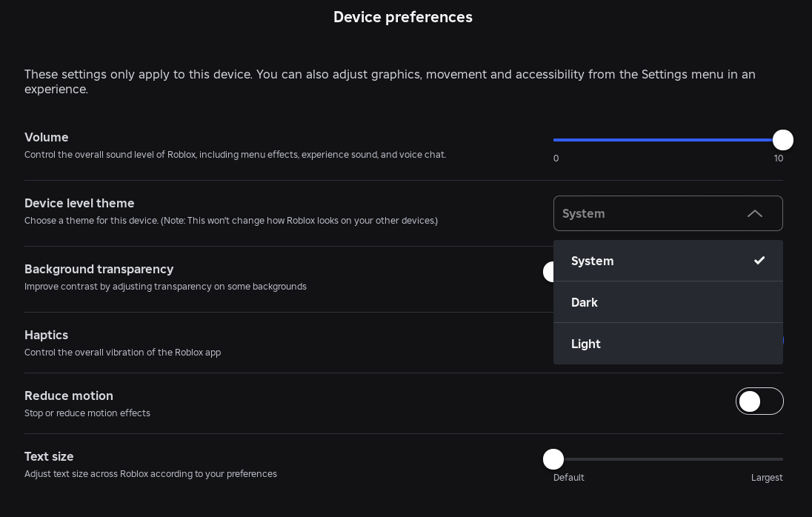The height and width of the screenshot is (517, 812).
Task: Click the middle of the Volume slider track
Action: point(667,140)
